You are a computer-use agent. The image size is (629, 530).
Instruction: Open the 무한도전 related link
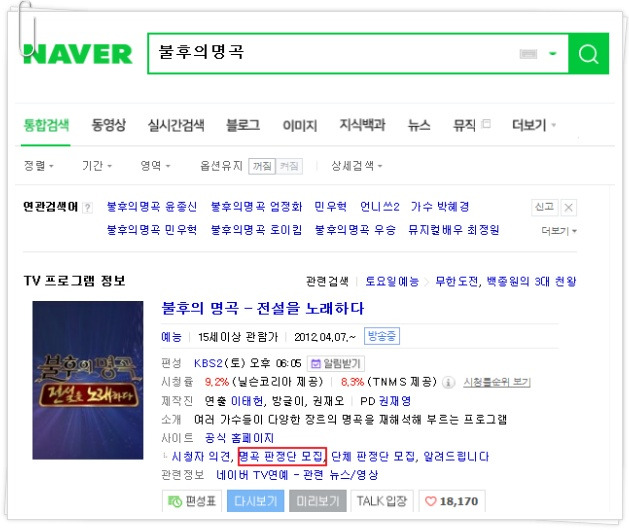coord(457,281)
